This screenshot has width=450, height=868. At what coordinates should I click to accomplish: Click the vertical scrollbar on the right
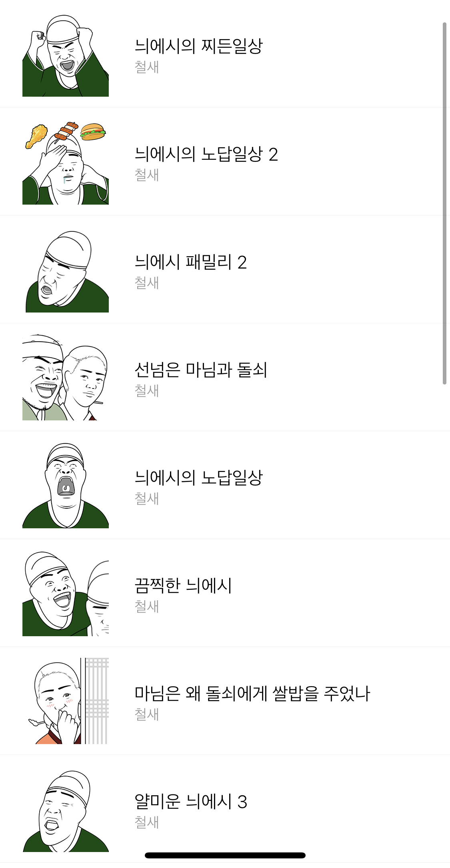coord(444,203)
